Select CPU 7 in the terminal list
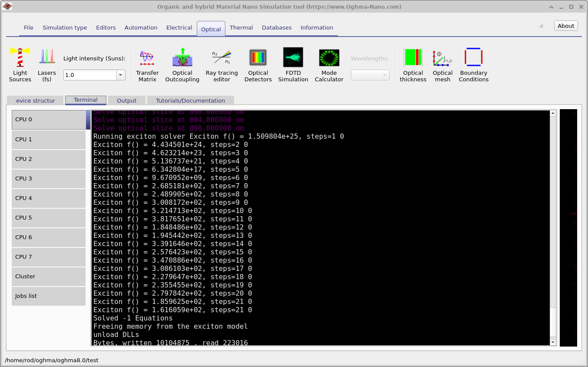 (x=49, y=257)
